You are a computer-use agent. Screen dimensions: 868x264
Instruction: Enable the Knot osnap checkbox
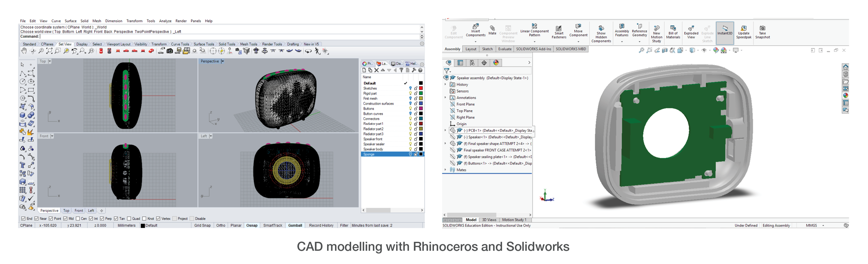[144, 219]
